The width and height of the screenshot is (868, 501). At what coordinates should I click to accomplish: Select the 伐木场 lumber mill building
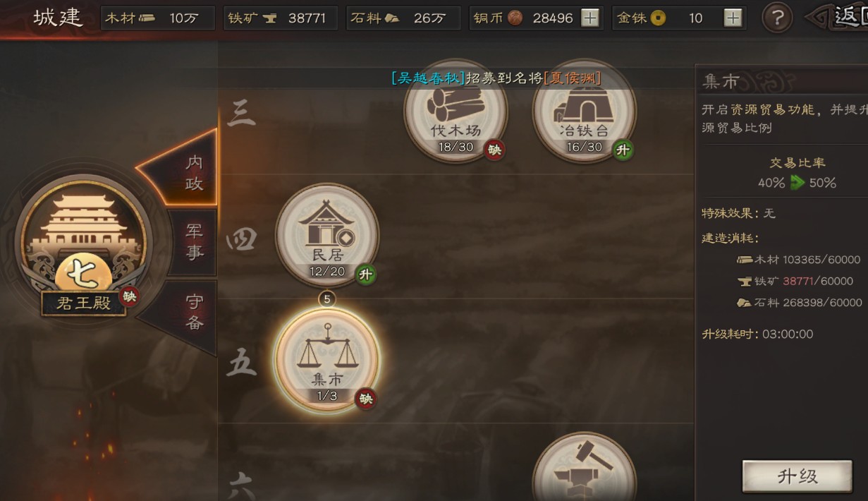click(x=456, y=111)
